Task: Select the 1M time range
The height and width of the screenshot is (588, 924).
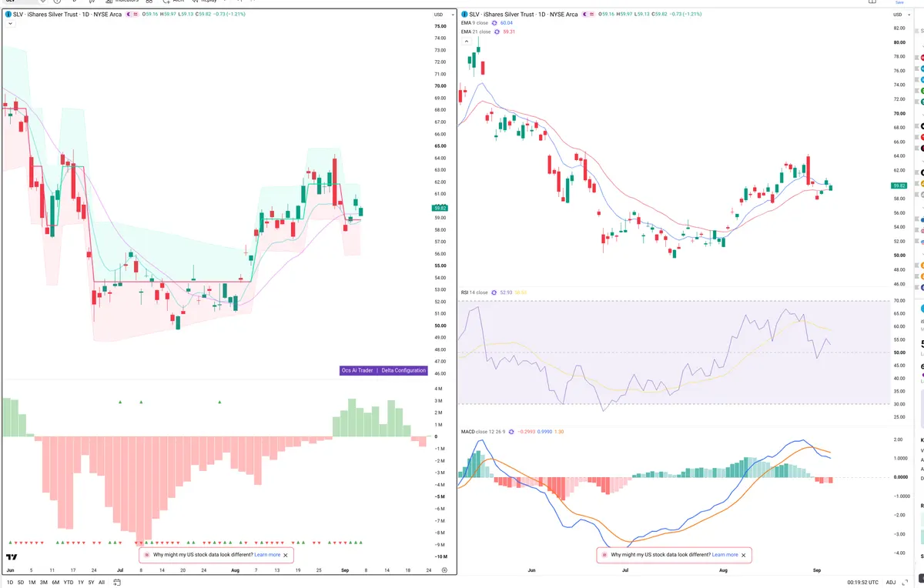Action: click(32, 583)
